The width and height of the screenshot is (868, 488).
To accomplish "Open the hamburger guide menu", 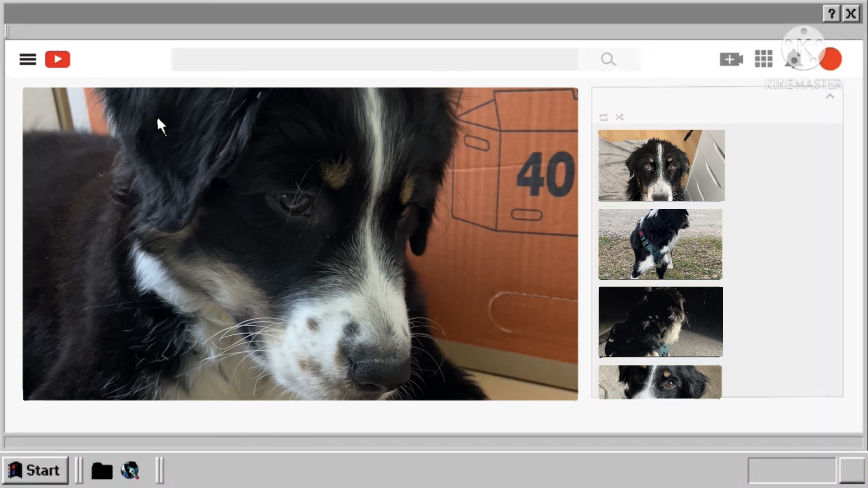I will click(x=28, y=59).
